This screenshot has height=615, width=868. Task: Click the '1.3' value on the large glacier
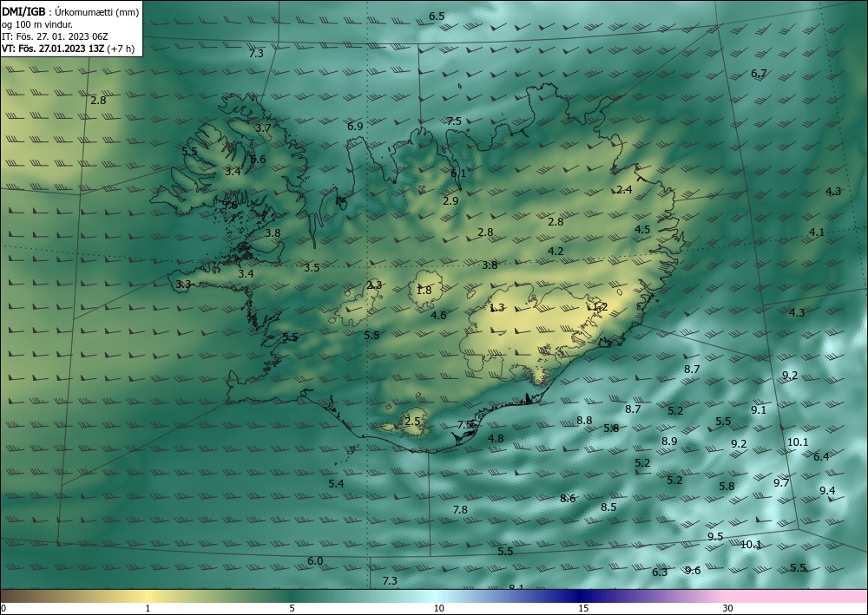tap(497, 307)
